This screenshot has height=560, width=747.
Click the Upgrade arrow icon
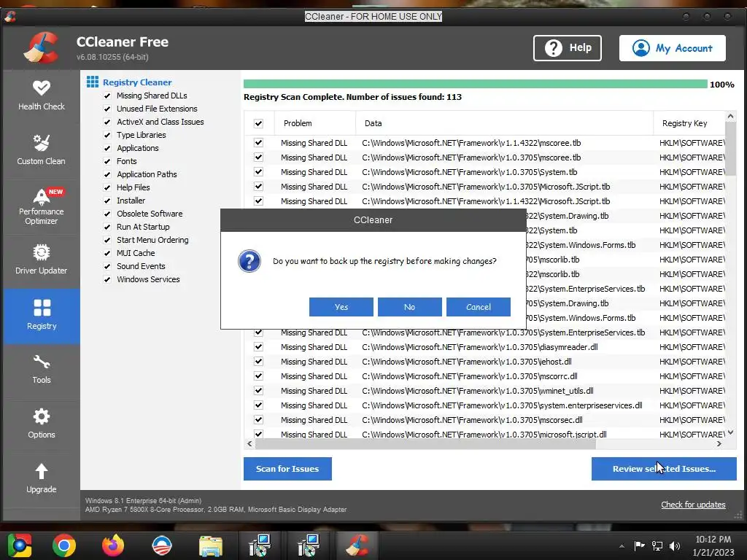coord(42,472)
